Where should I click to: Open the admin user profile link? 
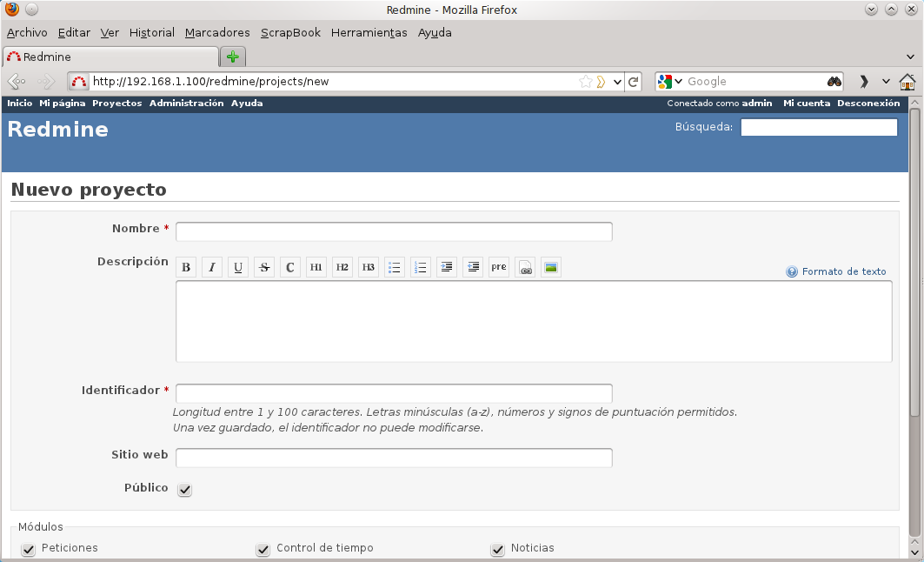click(x=756, y=104)
